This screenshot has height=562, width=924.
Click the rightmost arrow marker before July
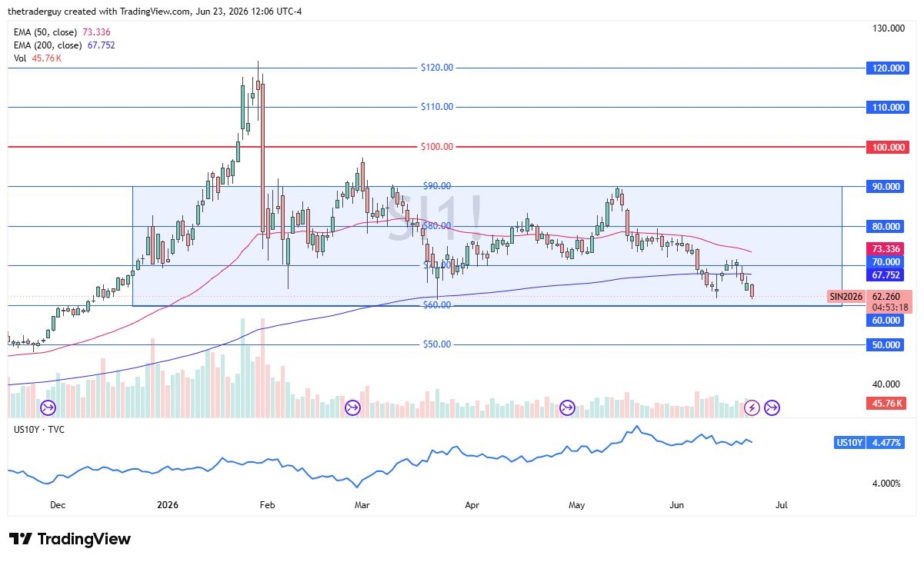click(772, 407)
